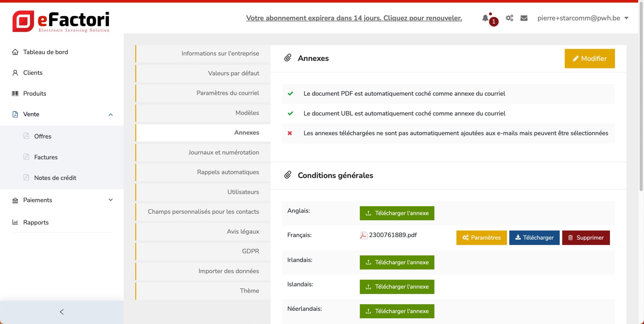644x324 pixels.
Task: Open the user account dropdown
Action: [x=583, y=18]
